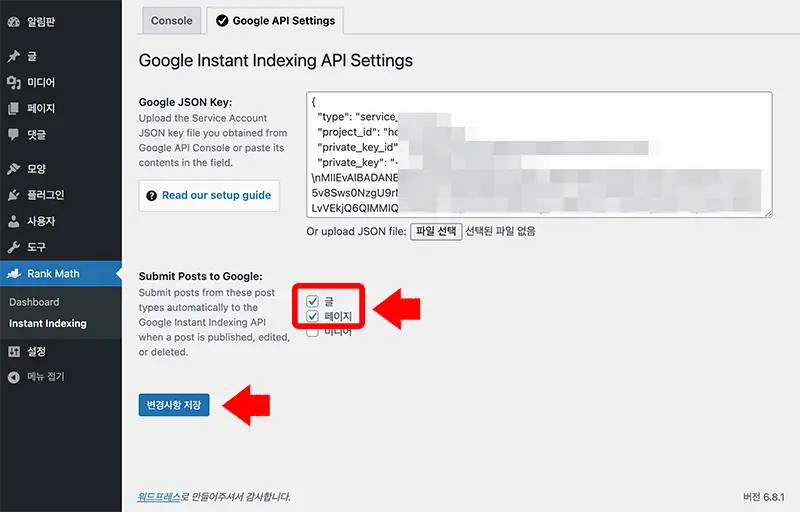Switch to the Console tab
This screenshot has width=800, height=512.
tap(171, 20)
